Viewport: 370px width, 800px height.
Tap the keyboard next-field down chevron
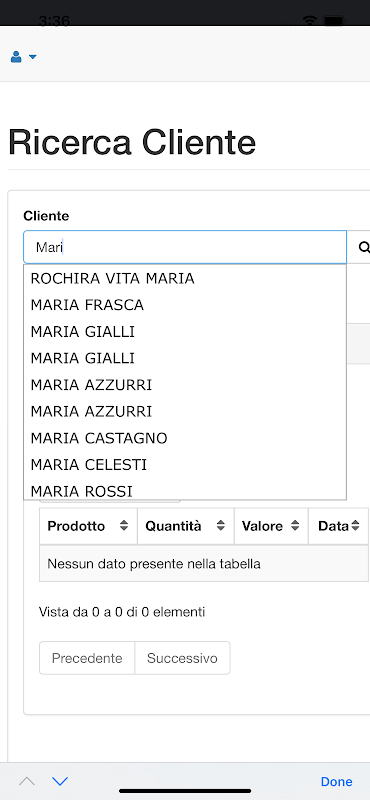point(60,781)
